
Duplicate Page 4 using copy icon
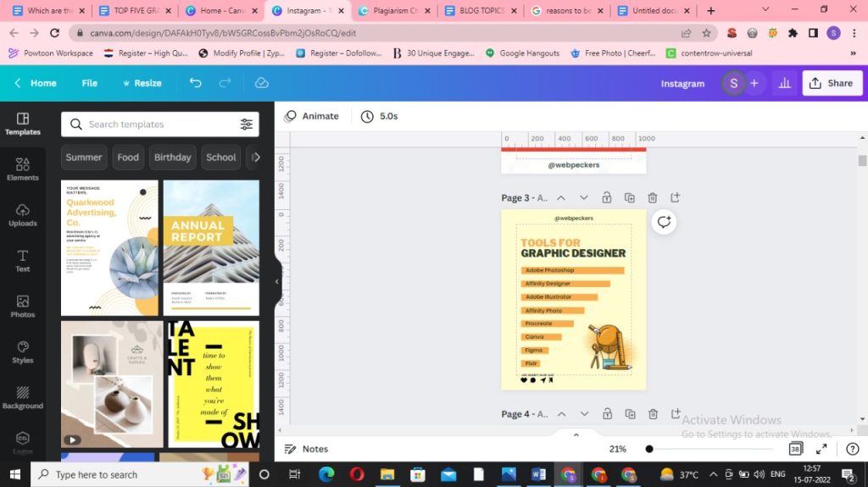[630, 414]
